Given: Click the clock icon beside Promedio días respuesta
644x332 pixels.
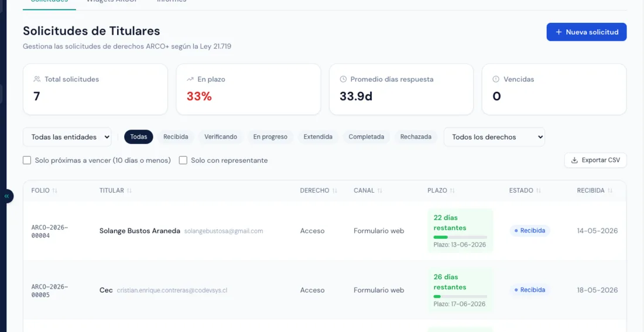Looking at the screenshot, I should (x=343, y=79).
